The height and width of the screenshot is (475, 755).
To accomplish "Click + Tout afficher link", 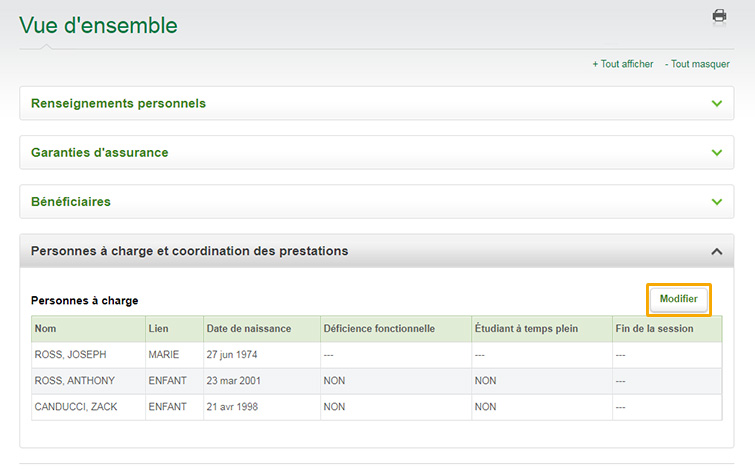I will point(623,64).
